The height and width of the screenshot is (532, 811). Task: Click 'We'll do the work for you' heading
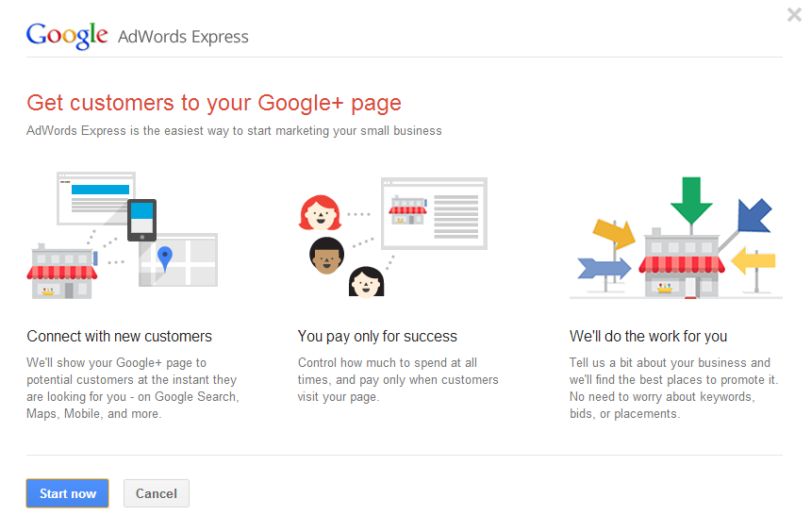[x=649, y=337]
